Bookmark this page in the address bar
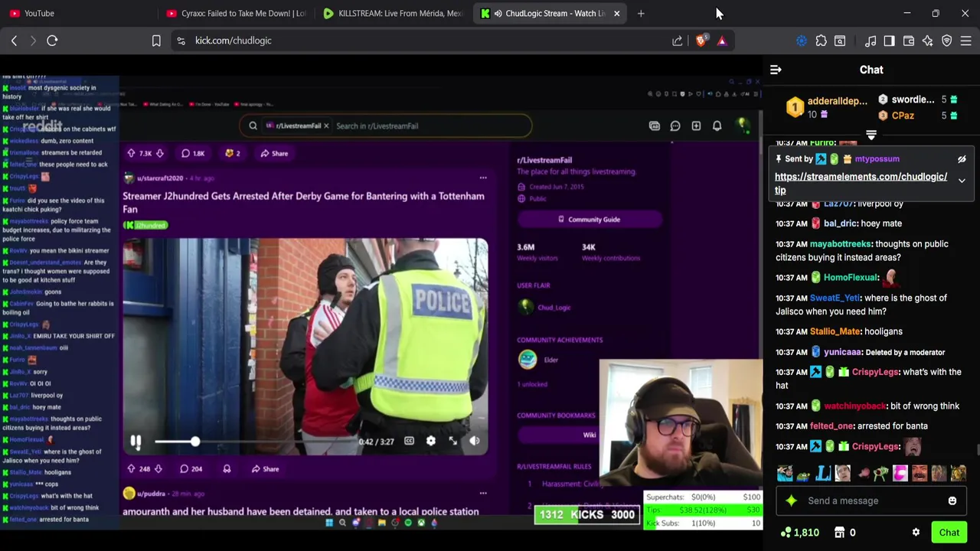 (156, 41)
